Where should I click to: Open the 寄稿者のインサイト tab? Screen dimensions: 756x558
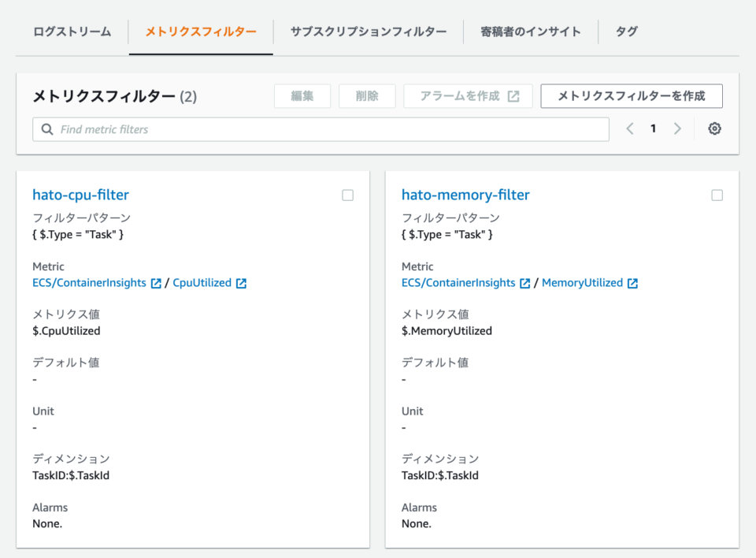pos(531,32)
